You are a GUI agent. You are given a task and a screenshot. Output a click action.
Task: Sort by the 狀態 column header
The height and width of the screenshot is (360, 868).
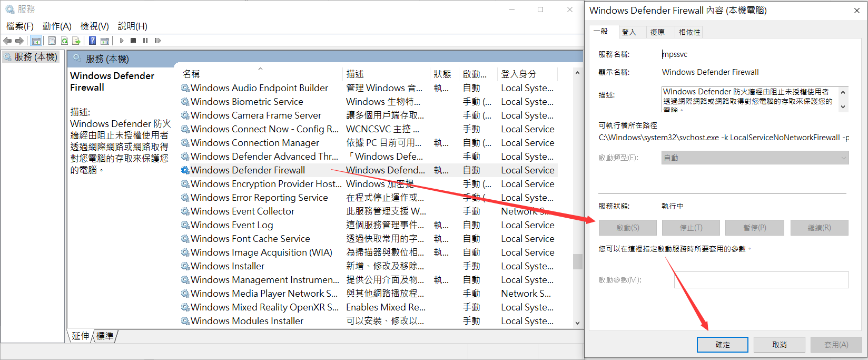pos(444,74)
